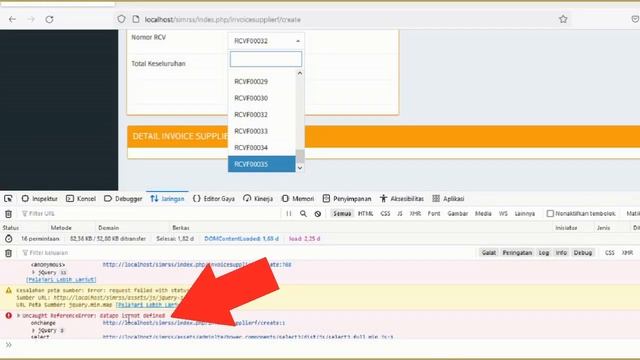Filter network requests by XHR
Screen dimensions: 640x360
415,213
